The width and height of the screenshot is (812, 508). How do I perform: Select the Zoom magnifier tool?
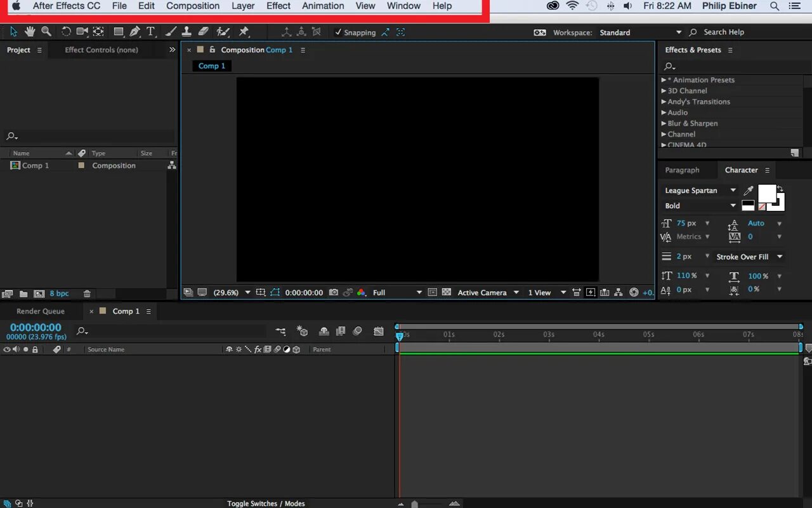point(46,32)
